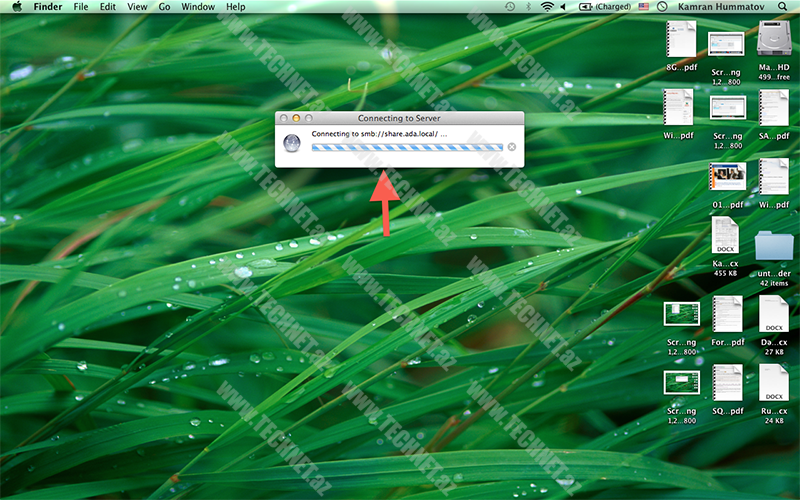Screen dimensions: 800x500
Task: Open the Edit menu
Action: [108, 7]
